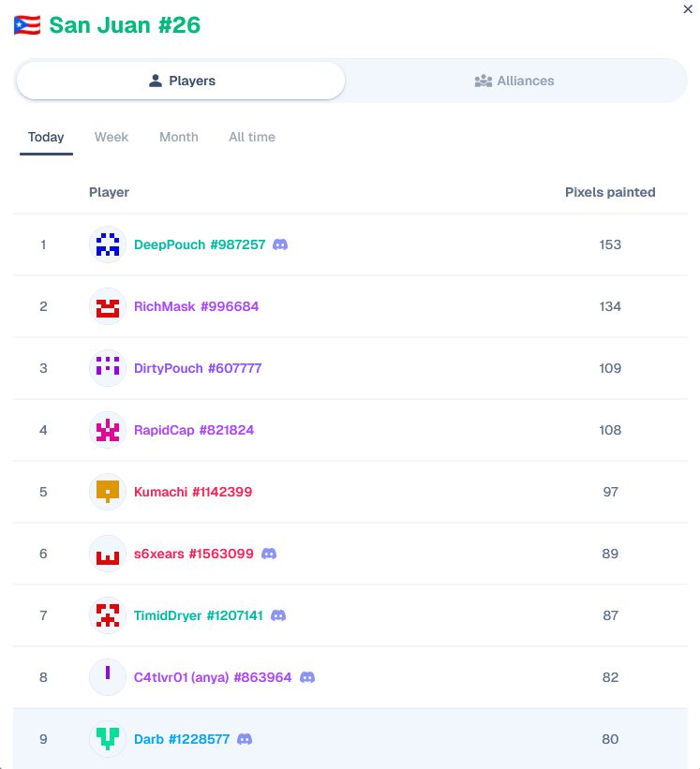700x769 pixels.
Task: Select the Players leaderboard toggle
Action: 181,81
